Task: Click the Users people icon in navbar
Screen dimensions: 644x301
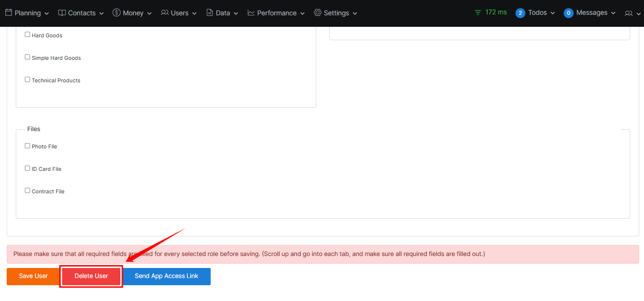Action: click(165, 13)
